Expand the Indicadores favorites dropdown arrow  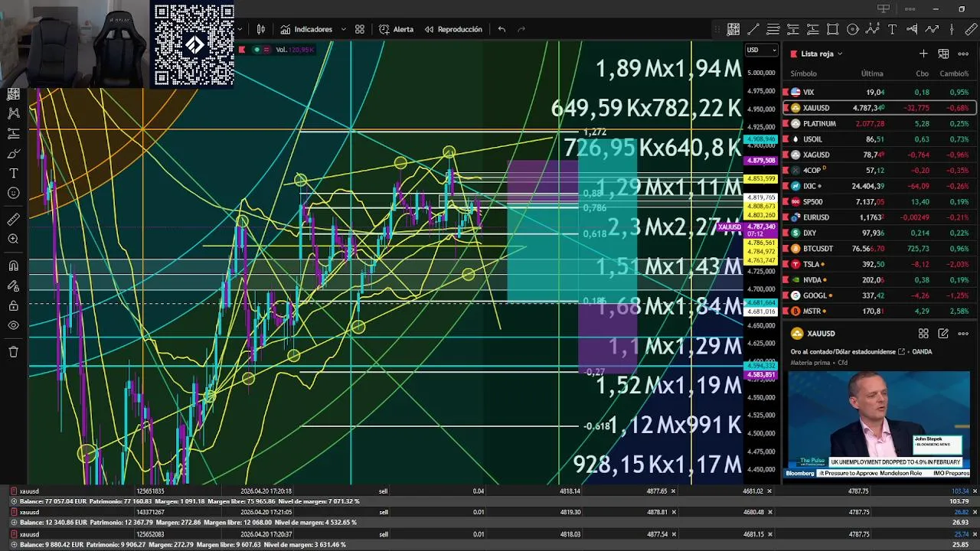pyautogui.click(x=343, y=29)
